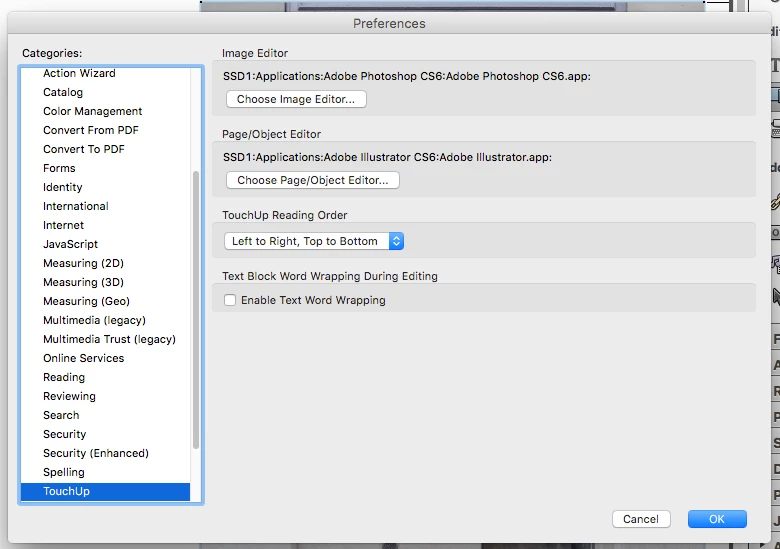Screen dimensions: 780x549
Task: Enable Text Word Wrapping checkbox
Action: pyautogui.click(x=230, y=300)
